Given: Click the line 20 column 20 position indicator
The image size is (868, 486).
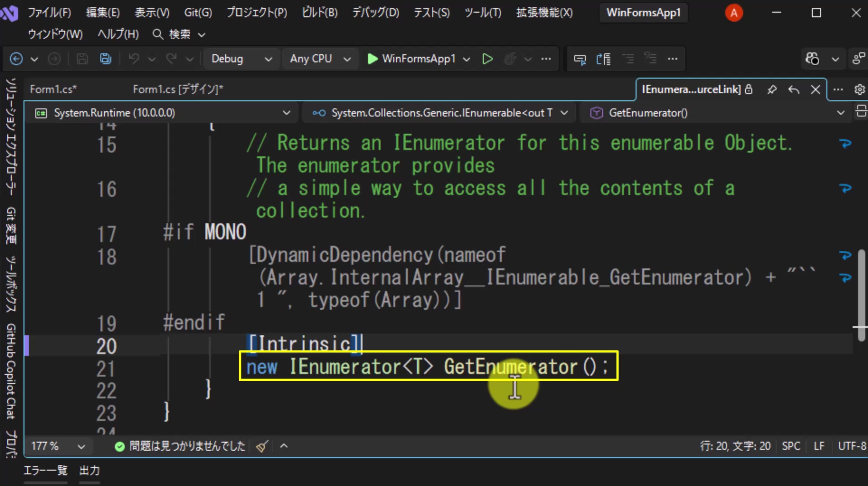Looking at the screenshot, I should [x=735, y=446].
